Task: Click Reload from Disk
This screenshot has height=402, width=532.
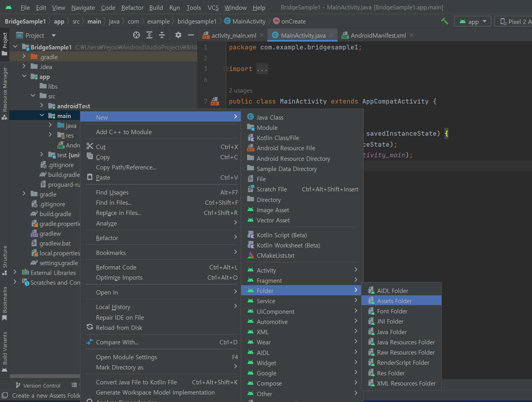Action: (161, 327)
